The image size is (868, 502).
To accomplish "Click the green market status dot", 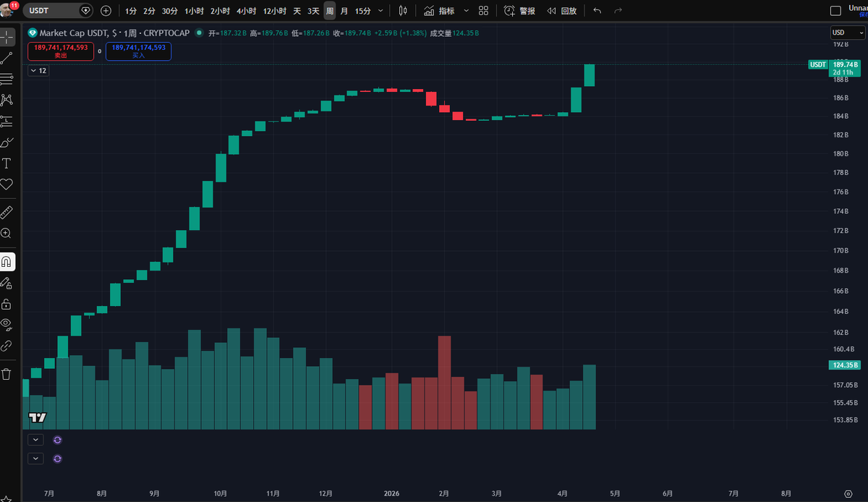I will pos(199,33).
